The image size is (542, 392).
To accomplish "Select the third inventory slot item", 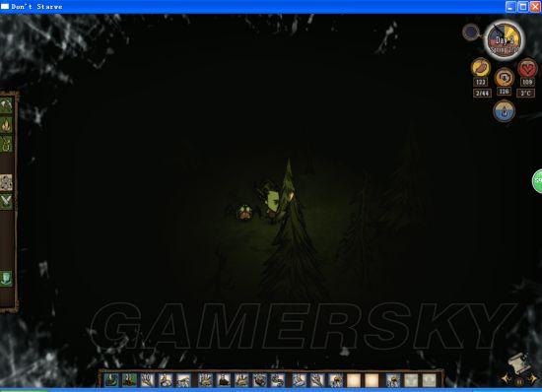I will point(148,380).
